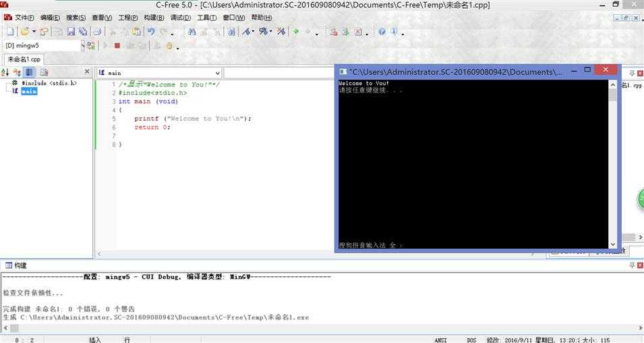Click the Open file folder icon
Screen dimensions: 644x343
(25, 31)
